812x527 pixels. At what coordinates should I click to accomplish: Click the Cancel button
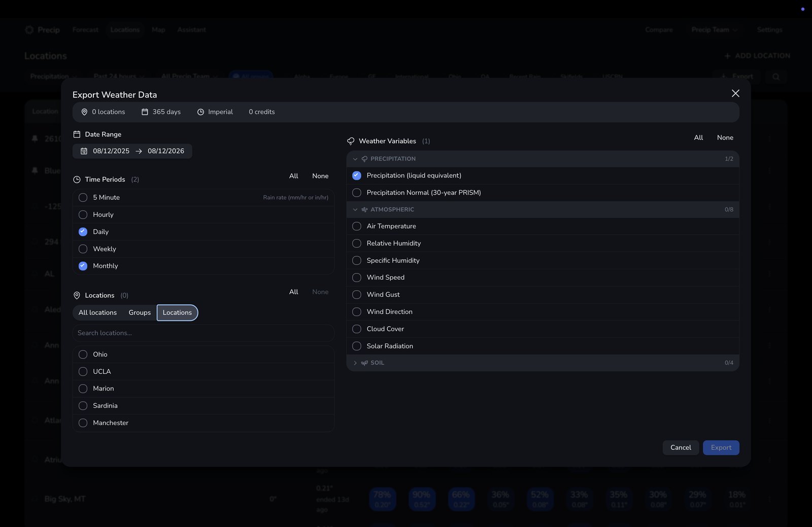pos(681,447)
